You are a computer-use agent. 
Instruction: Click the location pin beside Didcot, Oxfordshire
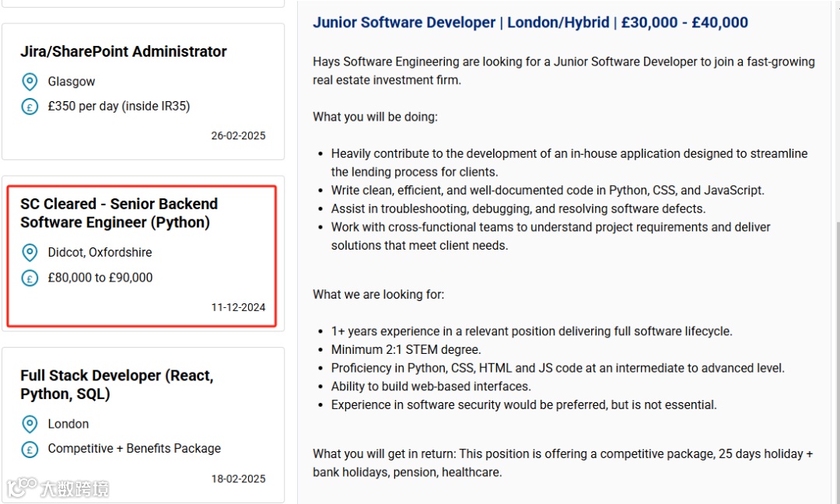(30, 253)
